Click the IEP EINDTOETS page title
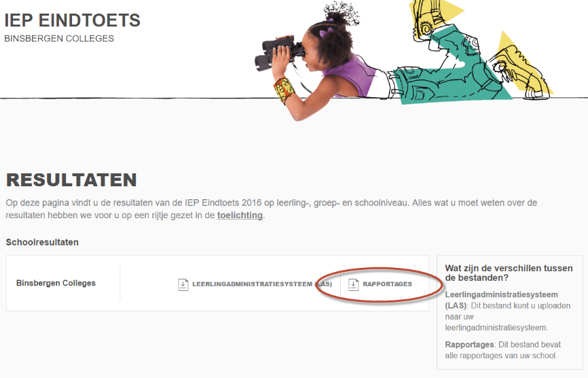Image resolution: width=588 pixels, height=378 pixels. coord(73,20)
